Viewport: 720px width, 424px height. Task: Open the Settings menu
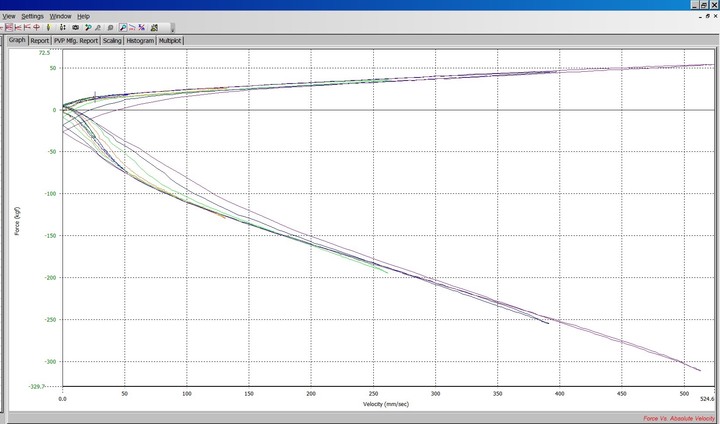coord(32,16)
